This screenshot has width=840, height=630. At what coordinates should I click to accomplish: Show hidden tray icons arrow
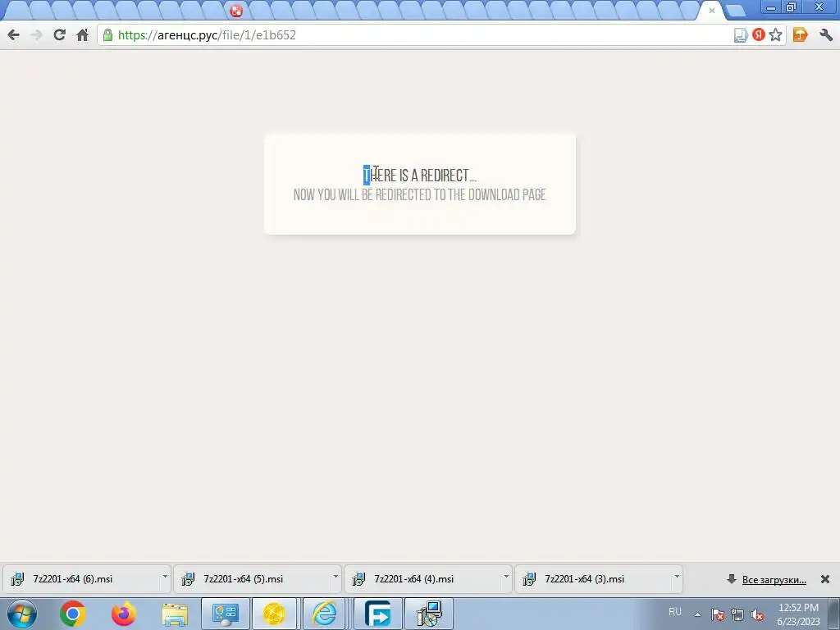[x=697, y=614]
